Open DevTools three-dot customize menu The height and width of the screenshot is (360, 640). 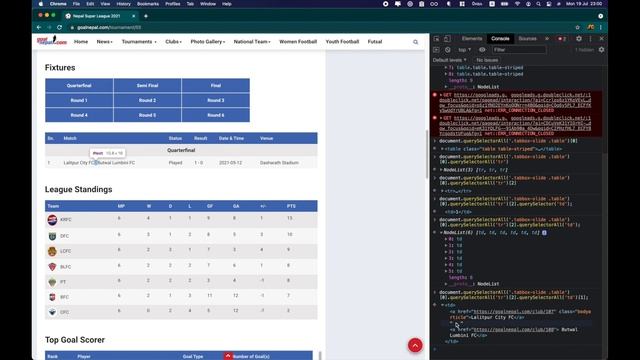pos(590,39)
